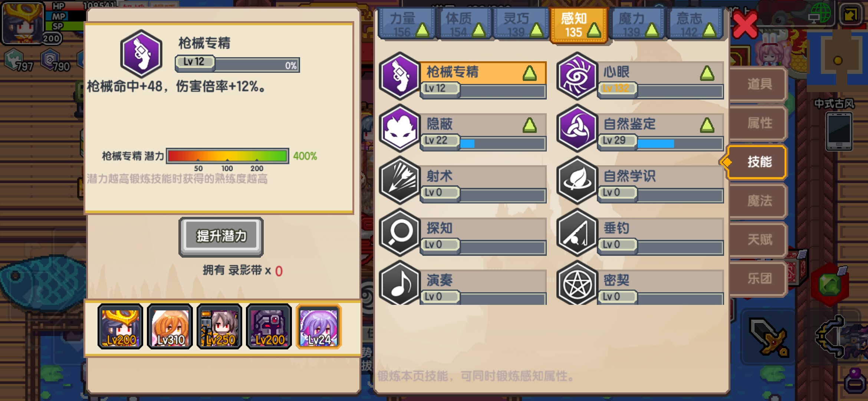The image size is (868, 401).
Task: Open the 隐蔽 mask skill icon
Action: pyautogui.click(x=400, y=128)
